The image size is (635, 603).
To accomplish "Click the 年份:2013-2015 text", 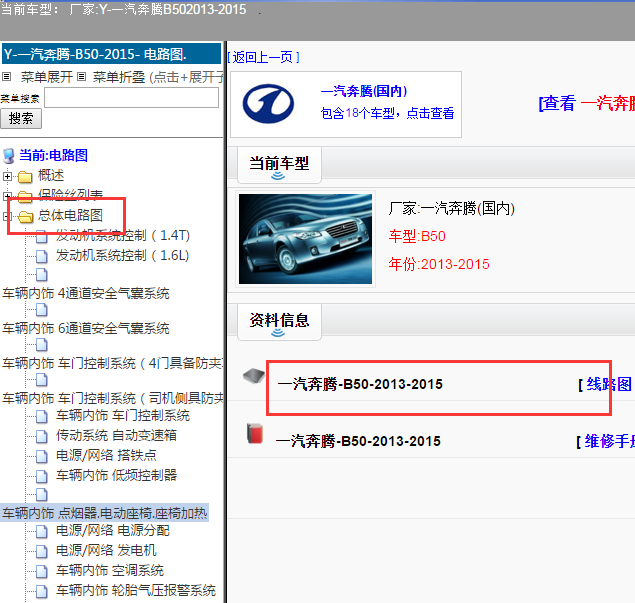I will point(439,264).
